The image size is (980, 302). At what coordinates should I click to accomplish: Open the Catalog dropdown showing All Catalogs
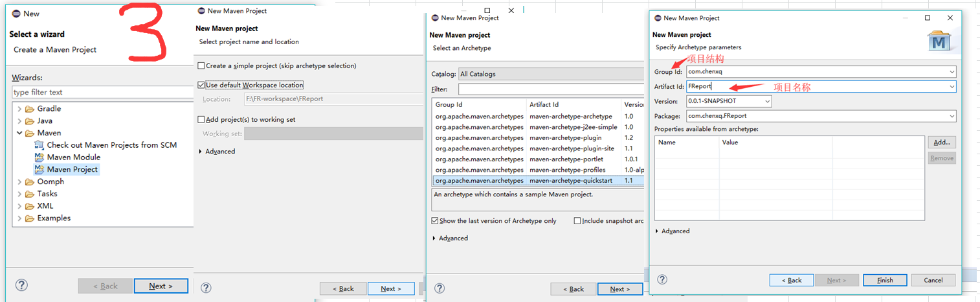click(x=551, y=74)
